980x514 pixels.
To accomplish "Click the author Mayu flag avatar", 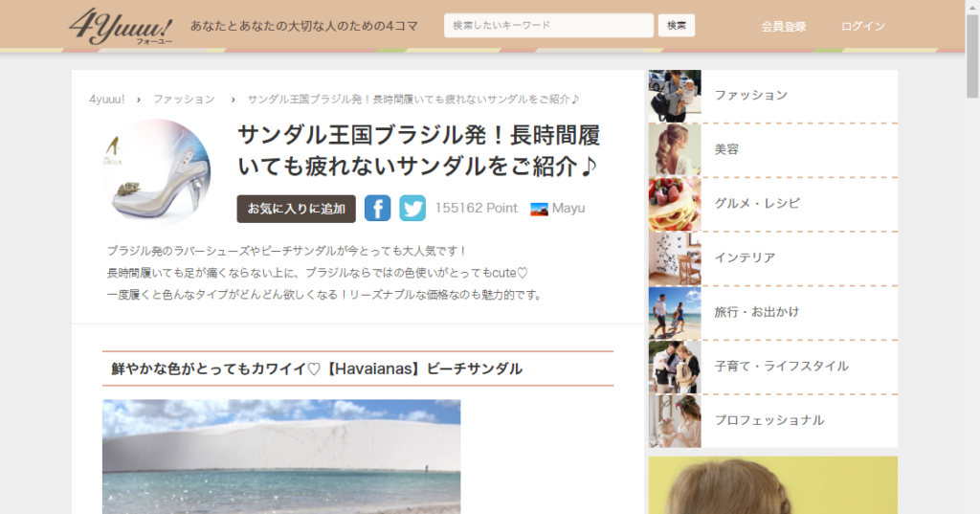I will tap(539, 209).
